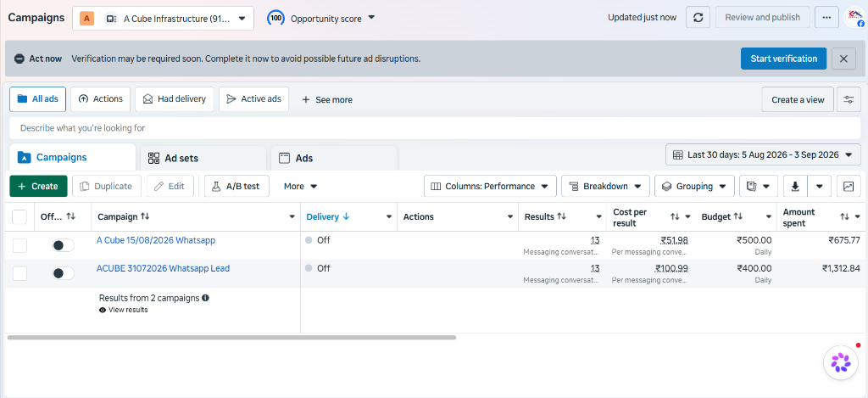The image size is (868, 398).
Task: Click the Edit button
Action: tap(170, 186)
